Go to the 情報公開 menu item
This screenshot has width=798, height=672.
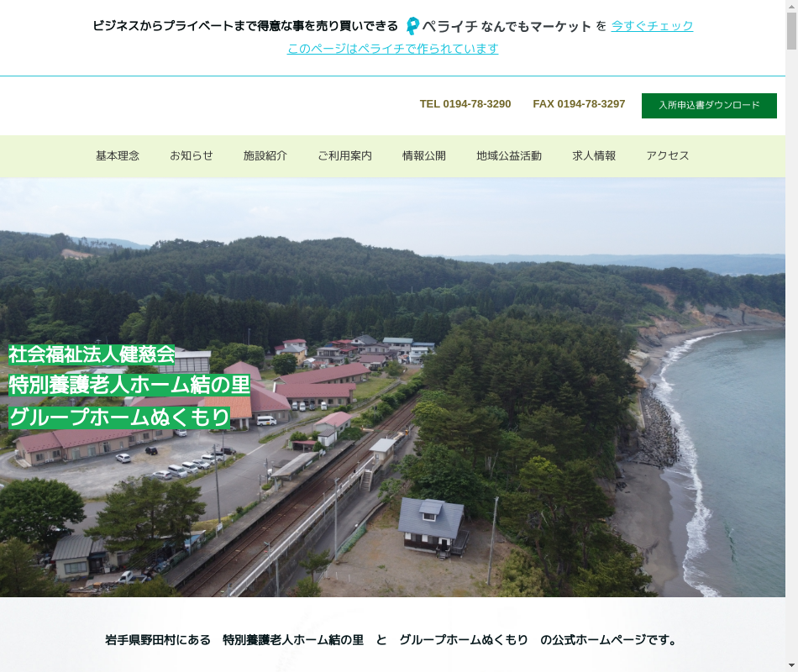(424, 155)
